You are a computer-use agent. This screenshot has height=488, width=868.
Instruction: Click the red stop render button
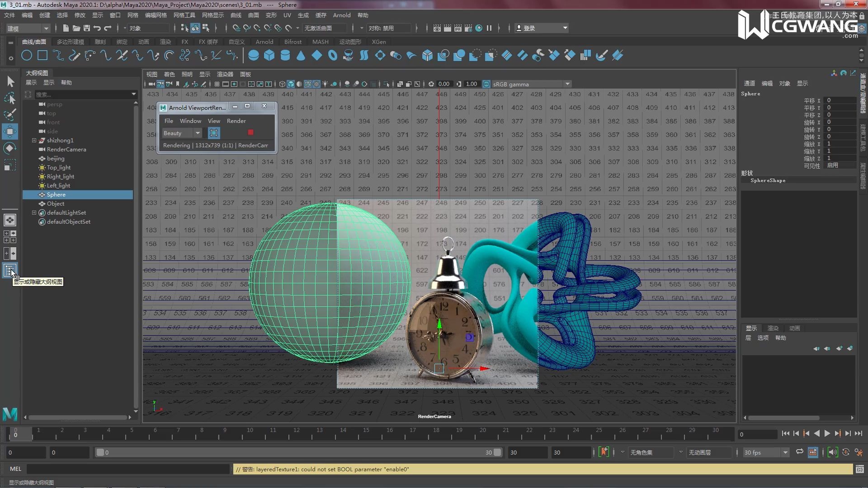250,132
